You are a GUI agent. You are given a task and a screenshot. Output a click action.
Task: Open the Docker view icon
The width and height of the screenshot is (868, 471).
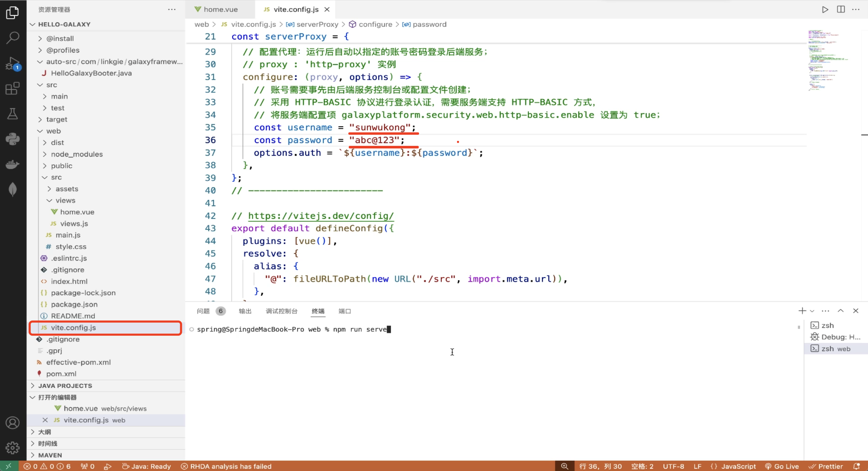[13, 164]
